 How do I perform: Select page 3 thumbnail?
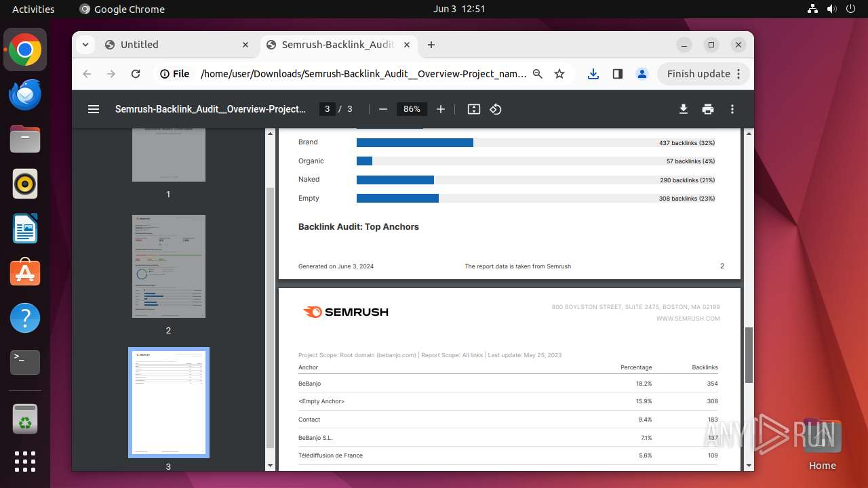tap(169, 403)
